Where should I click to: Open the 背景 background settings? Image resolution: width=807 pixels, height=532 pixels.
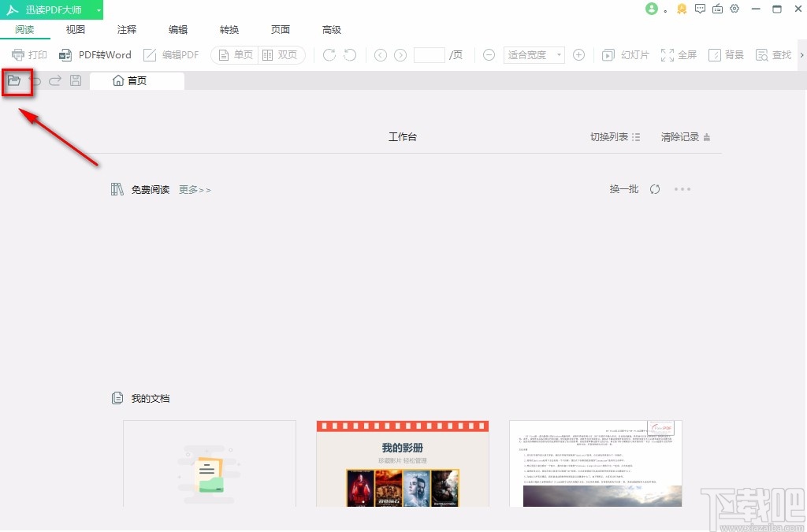[x=726, y=54]
